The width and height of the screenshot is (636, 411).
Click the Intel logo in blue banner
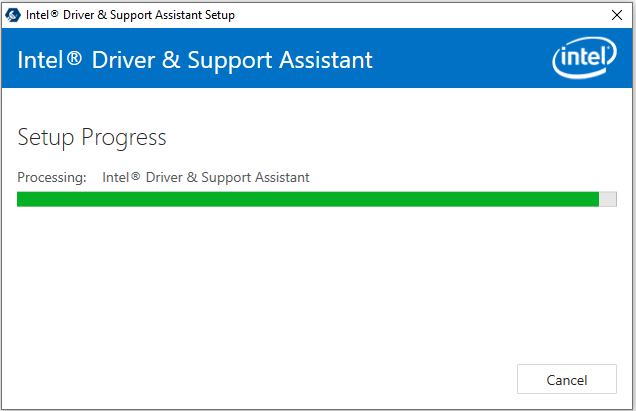point(584,57)
